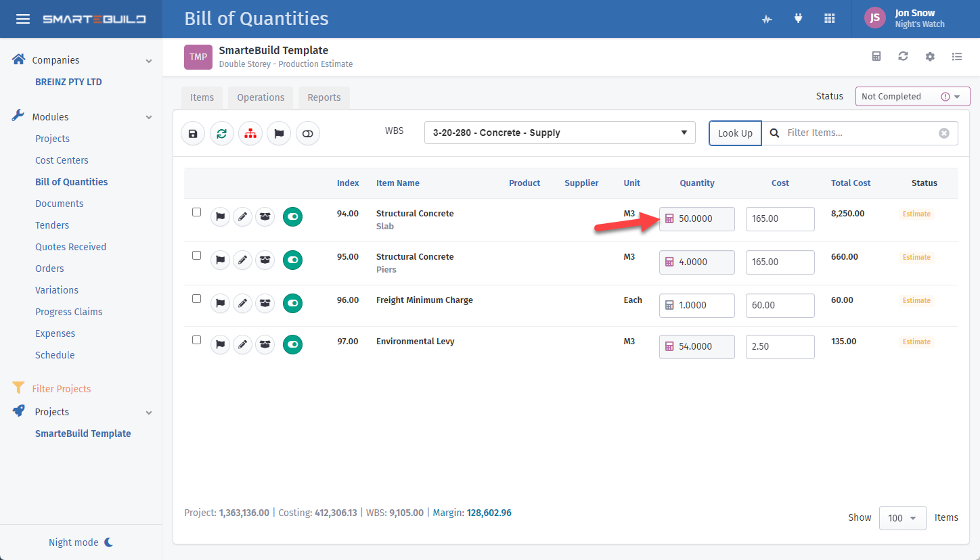This screenshot has width=980, height=560.
Task: Click the red hierarchy tree icon
Action: (x=250, y=134)
